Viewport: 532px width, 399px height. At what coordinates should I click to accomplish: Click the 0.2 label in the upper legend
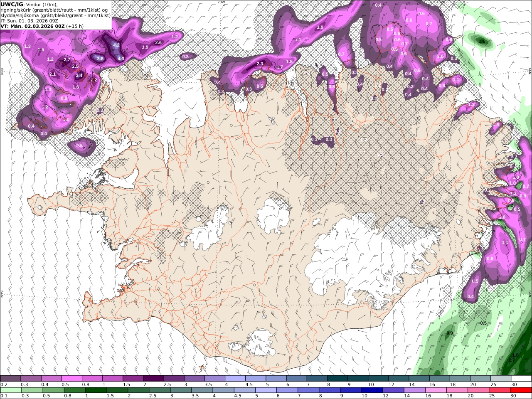(x=3, y=384)
